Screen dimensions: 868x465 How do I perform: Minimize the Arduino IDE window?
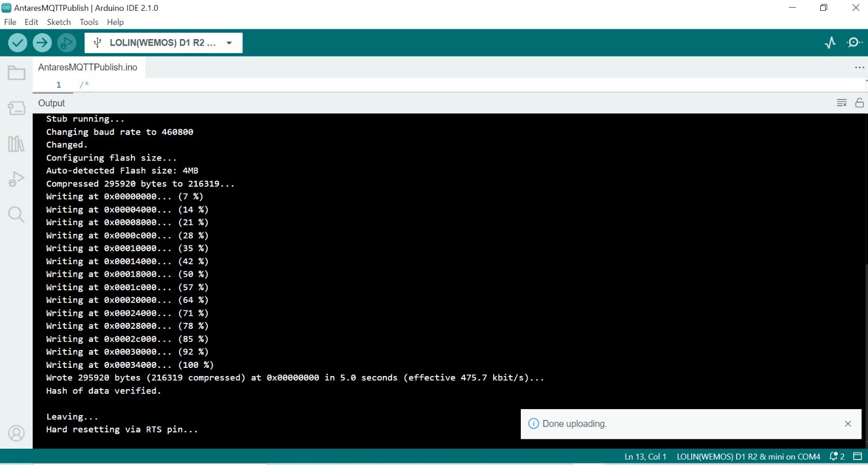[x=793, y=8]
